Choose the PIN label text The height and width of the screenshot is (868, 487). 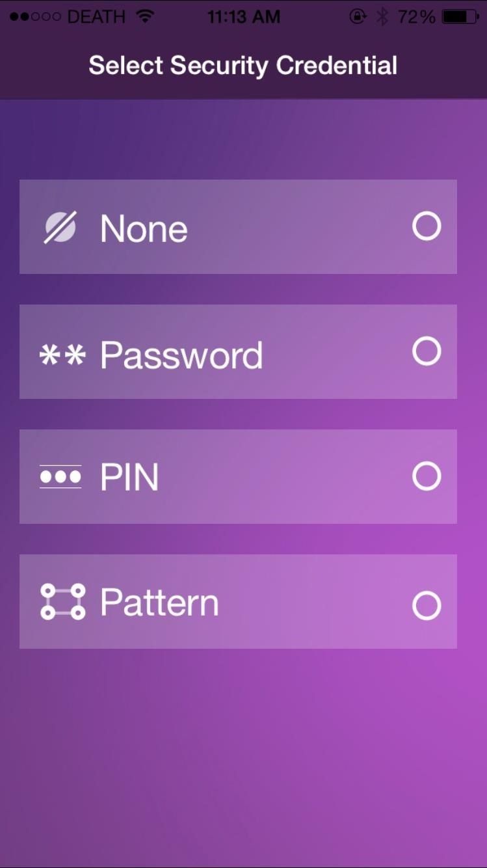tap(129, 478)
